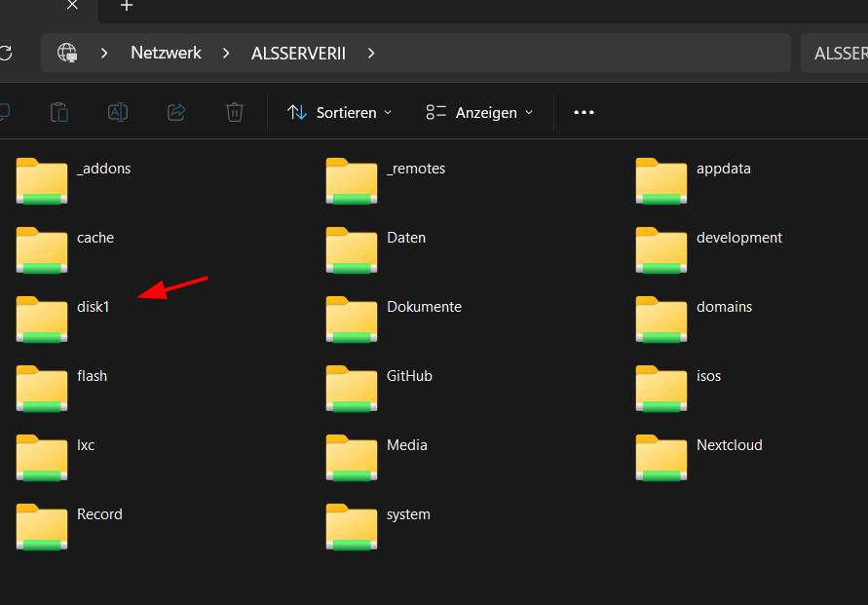The image size is (868, 605).
Task: Select the domains folder icon
Action: [x=661, y=320]
